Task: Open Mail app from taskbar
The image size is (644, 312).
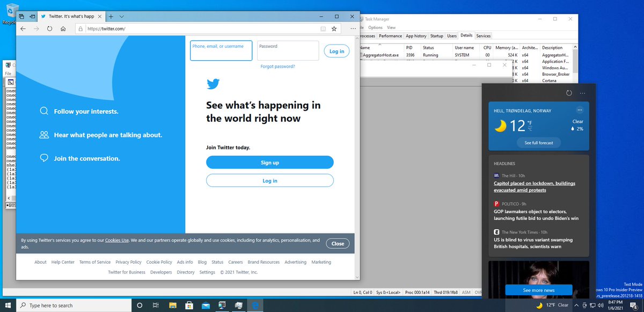Action: click(205, 305)
